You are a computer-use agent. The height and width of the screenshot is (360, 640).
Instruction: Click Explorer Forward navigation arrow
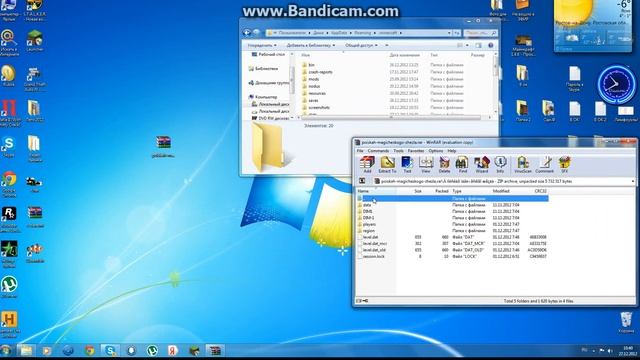[257, 33]
